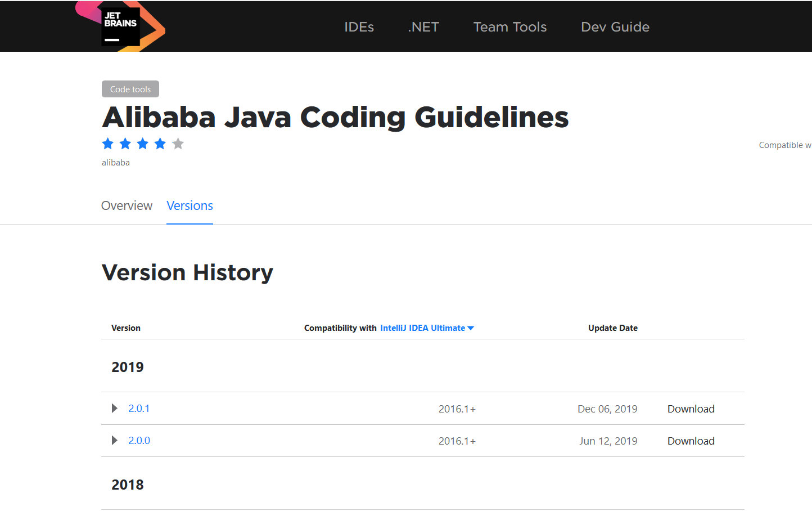Viewport: 812px width, 511px height.
Task: Open the Dev Guide menu
Action: [x=615, y=27]
